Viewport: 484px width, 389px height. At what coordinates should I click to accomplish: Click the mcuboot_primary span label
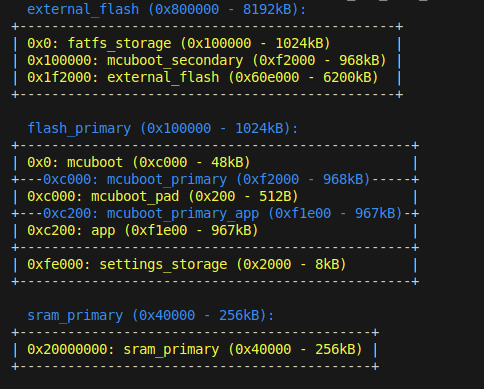(x=207, y=179)
